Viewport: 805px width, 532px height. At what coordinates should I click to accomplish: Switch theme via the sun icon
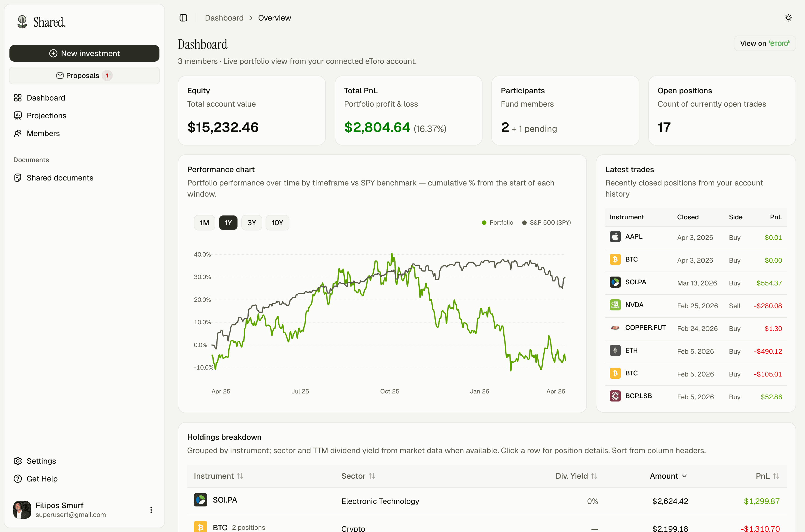tap(788, 18)
